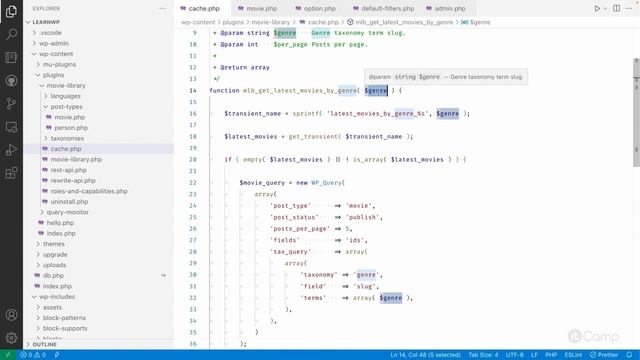
Task: Open the Run and Debug view
Action: tap(11, 150)
